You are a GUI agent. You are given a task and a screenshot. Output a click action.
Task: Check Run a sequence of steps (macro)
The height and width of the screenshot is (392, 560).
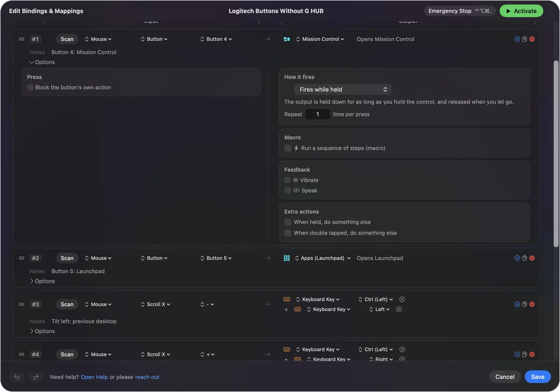coord(288,148)
